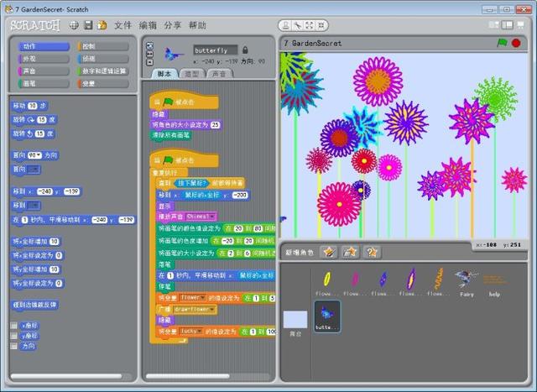537x392 pixels.
Task: Click the butterfly sprite name field
Action: [x=215, y=50]
